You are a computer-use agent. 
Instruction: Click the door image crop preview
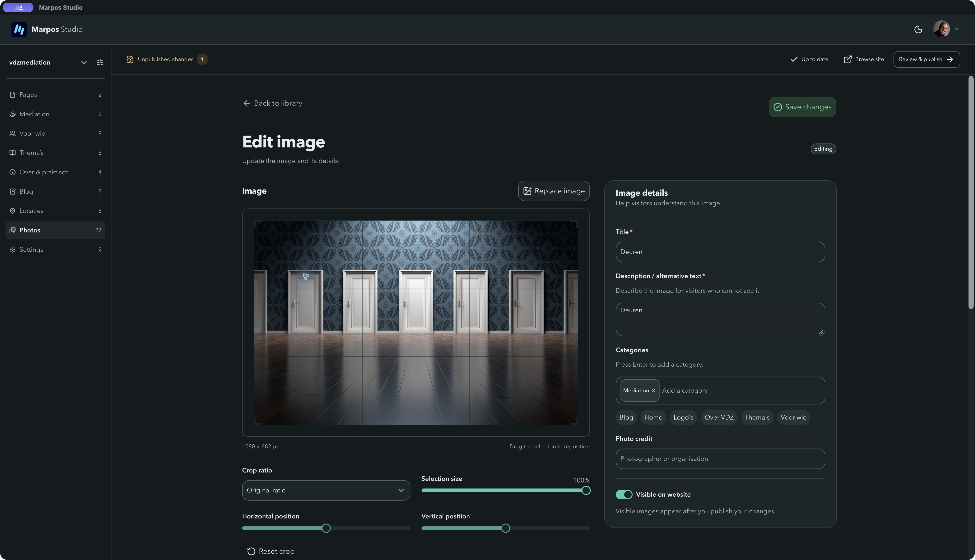[x=416, y=322]
